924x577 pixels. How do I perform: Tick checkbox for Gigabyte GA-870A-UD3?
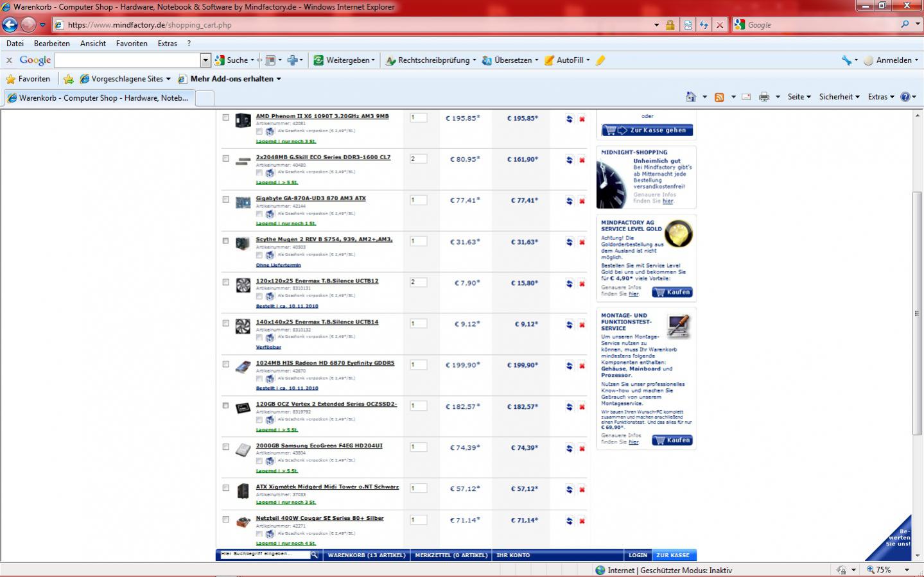[225, 200]
